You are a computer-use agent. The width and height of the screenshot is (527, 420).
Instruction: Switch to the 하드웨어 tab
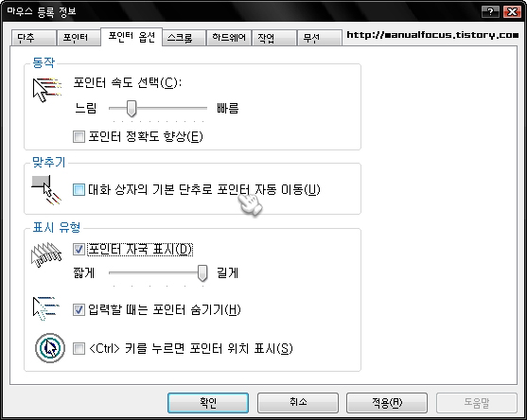pyautogui.click(x=229, y=38)
